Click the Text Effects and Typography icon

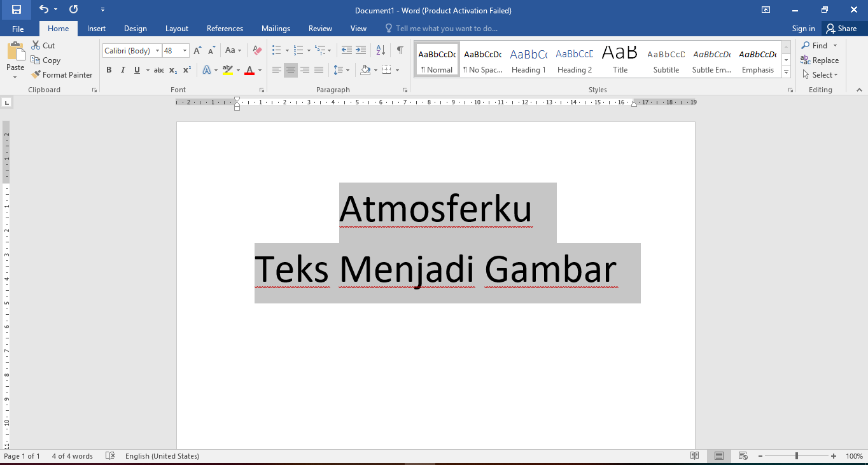click(207, 70)
